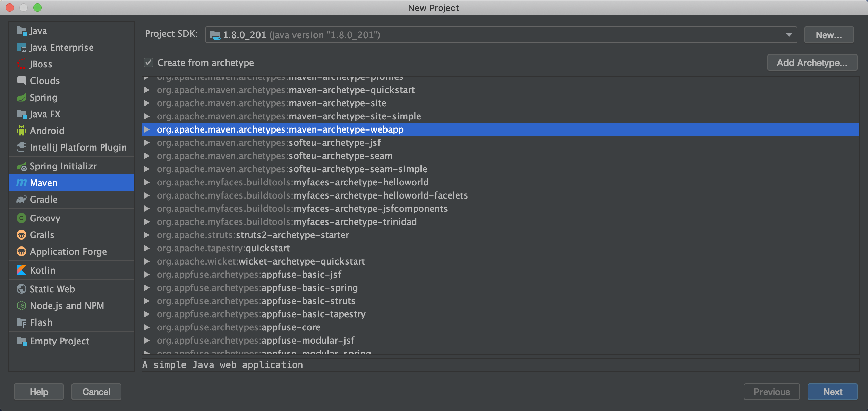The height and width of the screenshot is (411, 868).
Task: Click the Kotlin logo icon
Action: click(x=22, y=270)
